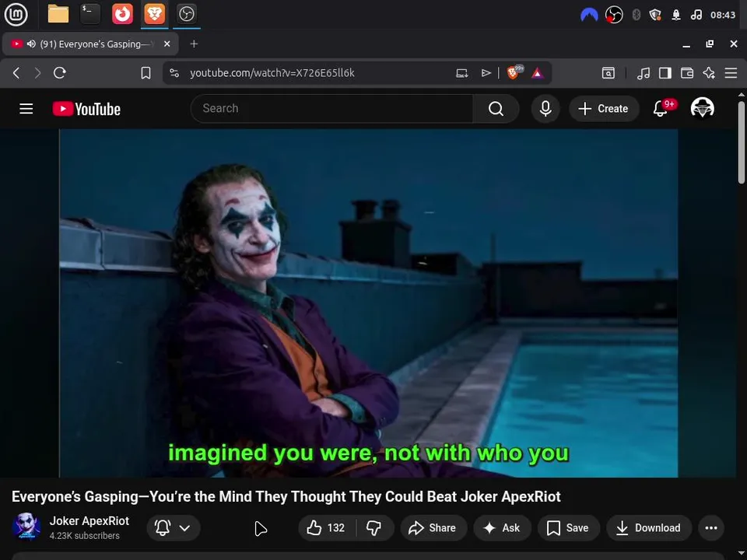The height and width of the screenshot is (560, 747).
Task: Click the page vertical scrollbar thumb
Action: 742,142
